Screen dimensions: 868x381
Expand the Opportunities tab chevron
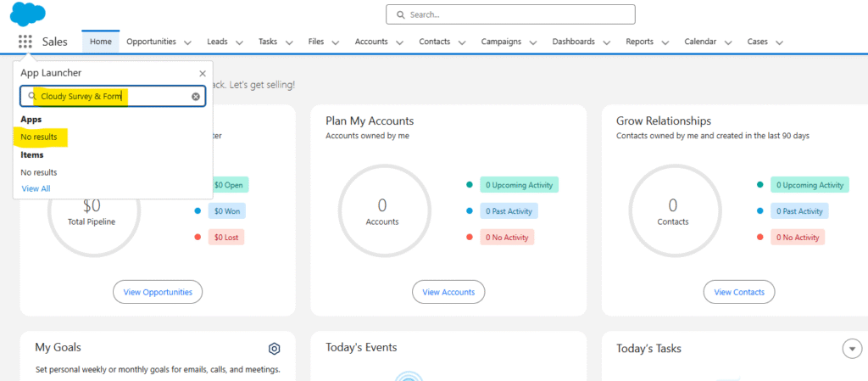187,42
